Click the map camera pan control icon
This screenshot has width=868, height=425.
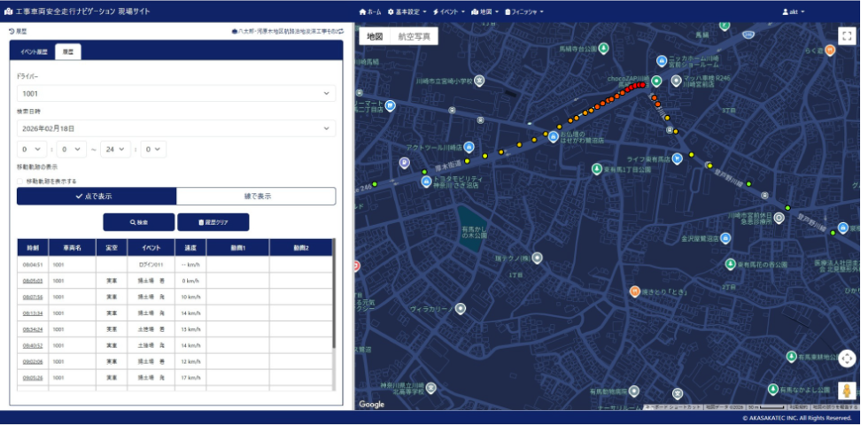tap(847, 359)
